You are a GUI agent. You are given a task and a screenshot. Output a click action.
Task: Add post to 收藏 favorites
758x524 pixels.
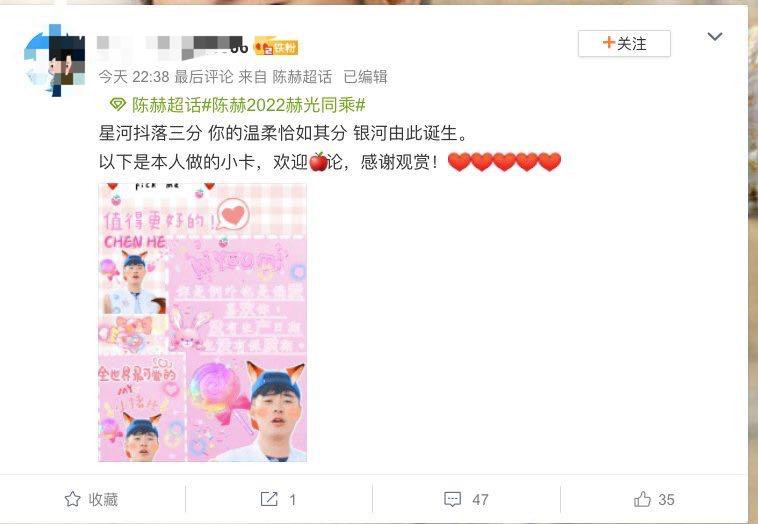pos(91,499)
